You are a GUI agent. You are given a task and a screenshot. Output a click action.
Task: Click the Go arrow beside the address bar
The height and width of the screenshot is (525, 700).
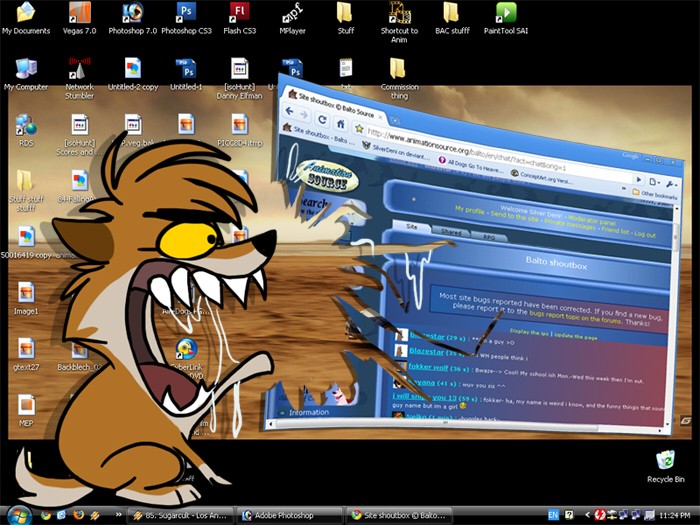tap(639, 179)
